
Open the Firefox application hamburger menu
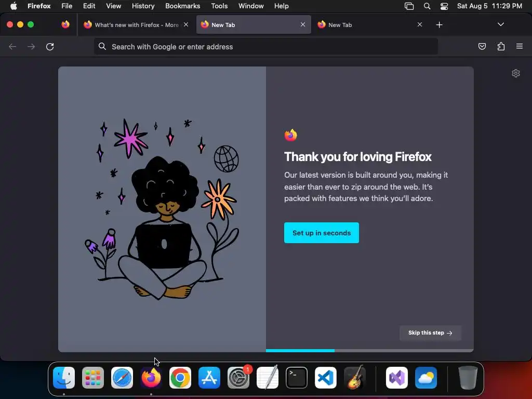click(520, 46)
